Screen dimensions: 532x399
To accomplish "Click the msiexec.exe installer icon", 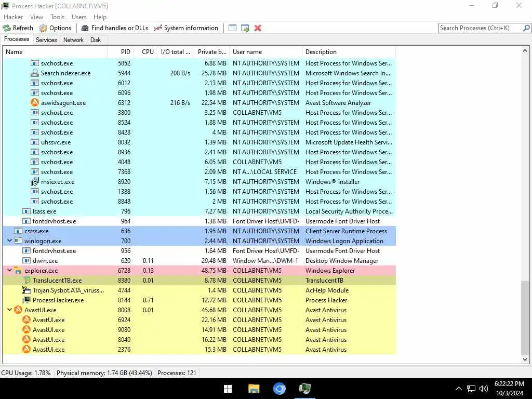I will [35, 181].
